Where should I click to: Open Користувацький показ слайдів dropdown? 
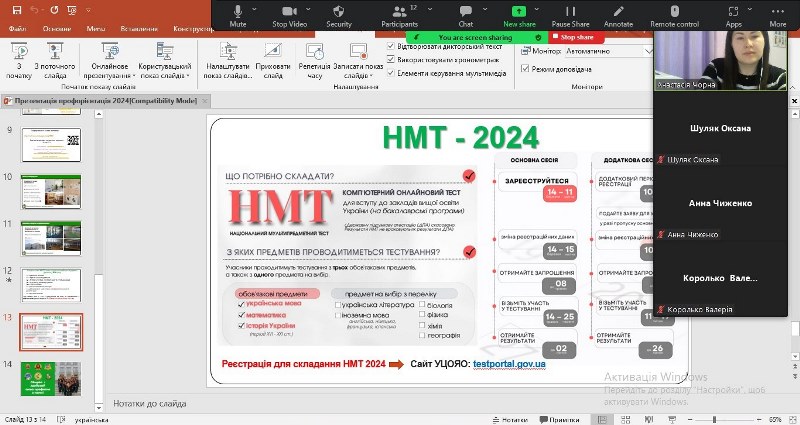pos(164,60)
